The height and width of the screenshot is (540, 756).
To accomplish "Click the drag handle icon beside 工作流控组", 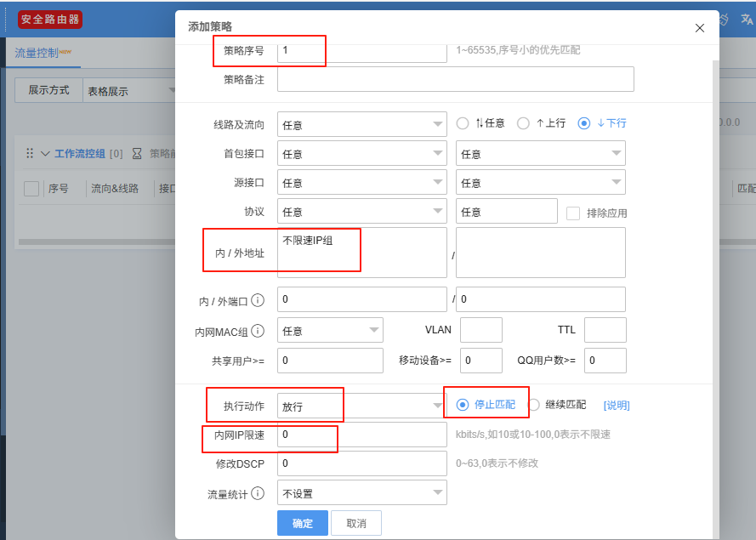I will (30, 153).
